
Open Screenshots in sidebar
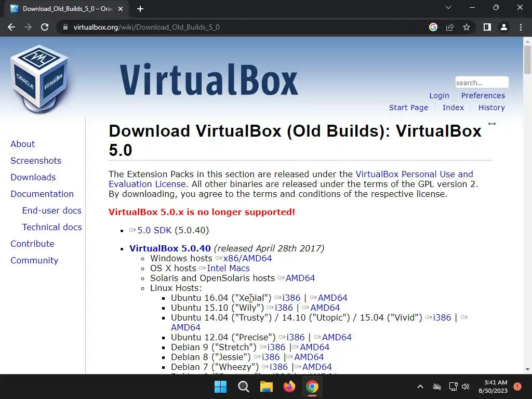click(x=36, y=161)
